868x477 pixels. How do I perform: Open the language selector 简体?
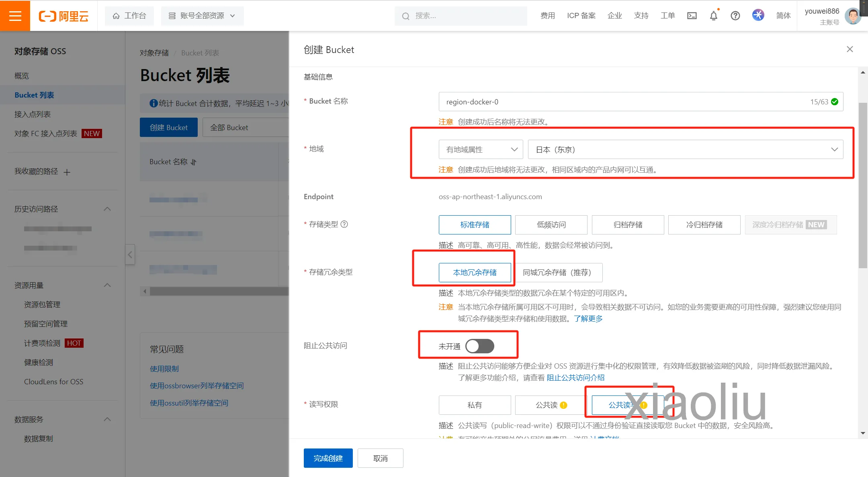coord(783,16)
